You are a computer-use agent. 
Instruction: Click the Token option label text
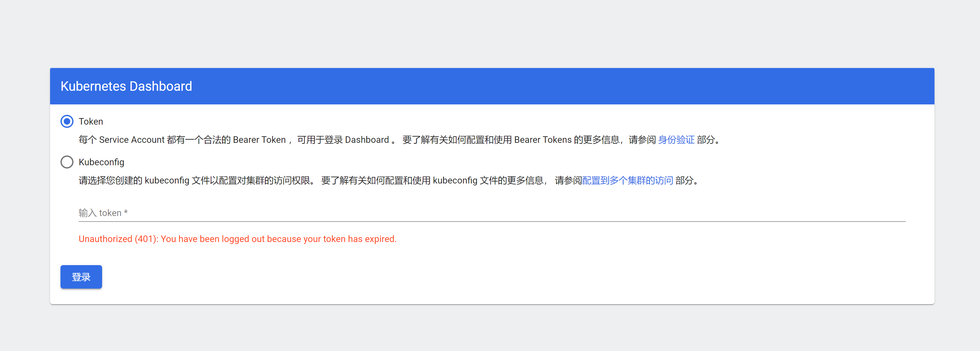(x=90, y=121)
